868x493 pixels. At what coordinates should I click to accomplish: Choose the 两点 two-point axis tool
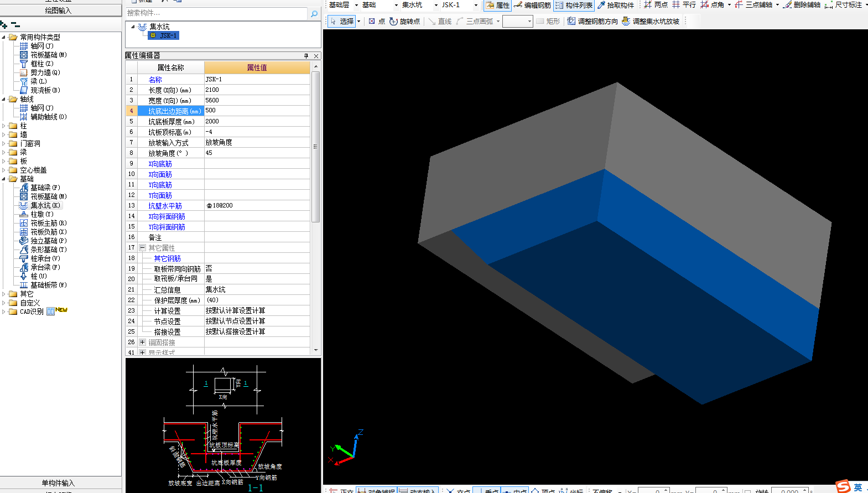(x=656, y=5)
